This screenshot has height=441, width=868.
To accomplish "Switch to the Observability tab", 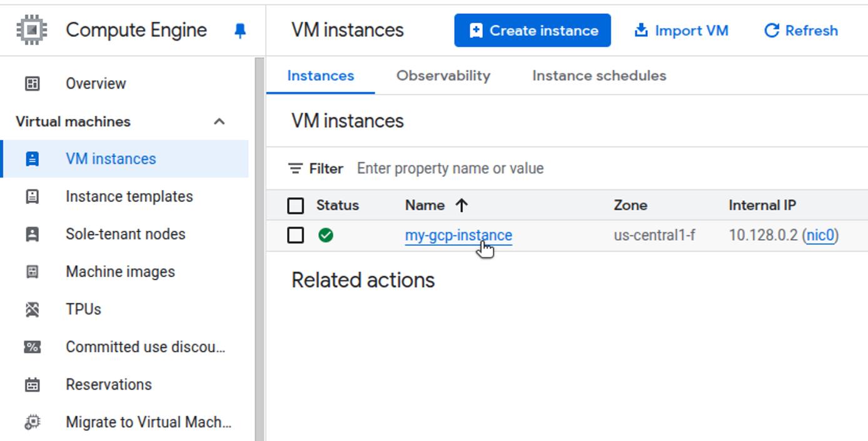I will pos(442,76).
